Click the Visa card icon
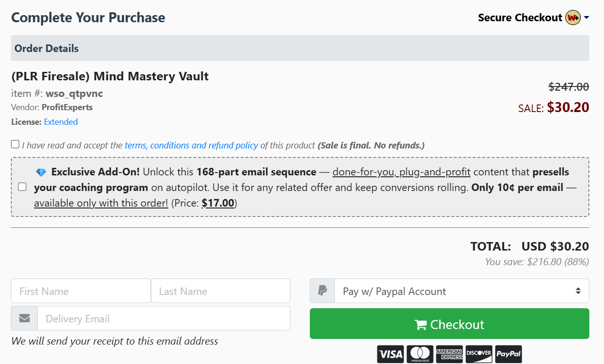The image size is (604, 364). pos(390,354)
